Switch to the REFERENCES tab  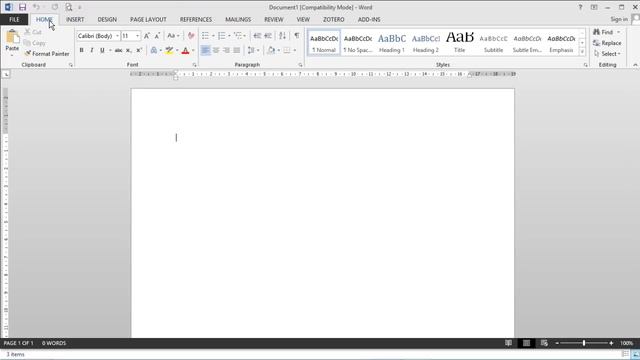tap(196, 20)
